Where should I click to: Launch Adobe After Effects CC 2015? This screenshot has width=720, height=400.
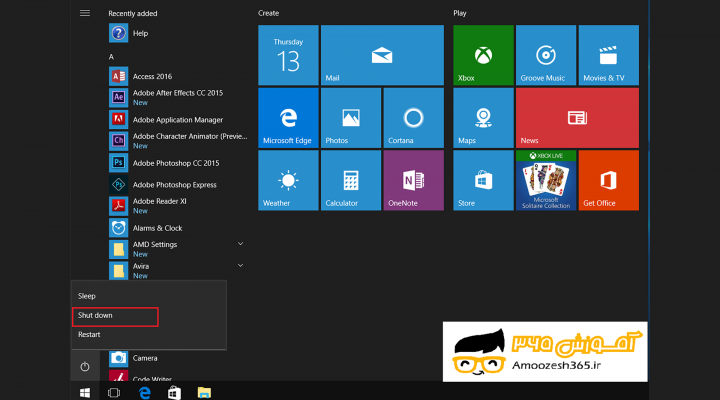[x=178, y=97]
